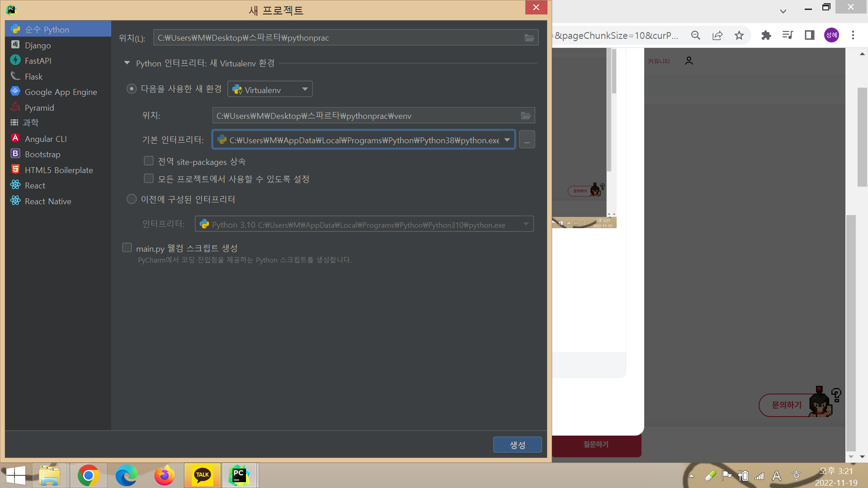Bookmark page with Chrome star icon
The height and width of the screenshot is (488, 868).
point(739,35)
